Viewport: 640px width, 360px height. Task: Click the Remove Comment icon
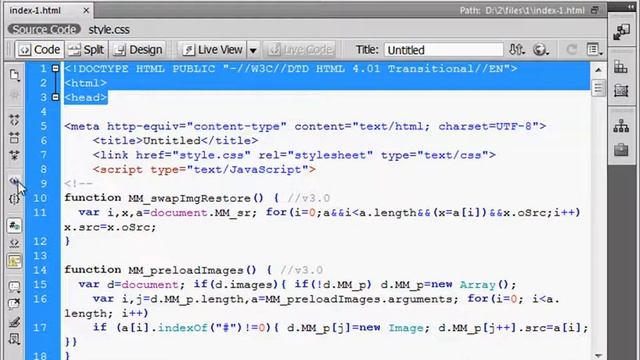pos(14,304)
